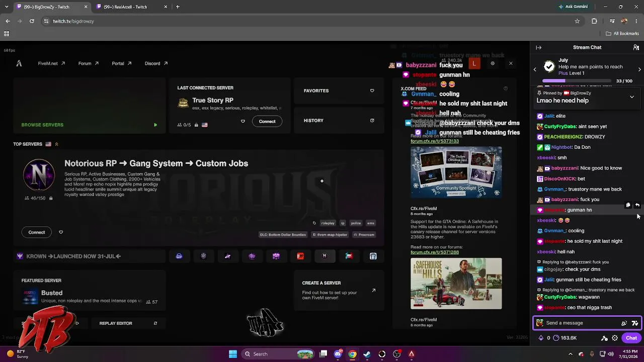This screenshot has height=362, width=644.
Task: Open Task View from the taskbar
Action: (x=324, y=354)
